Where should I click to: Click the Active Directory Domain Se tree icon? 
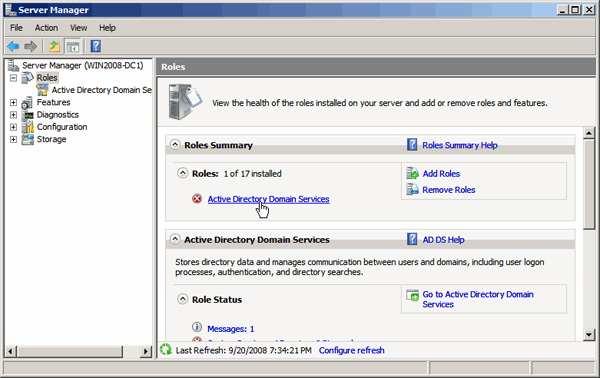coord(42,90)
